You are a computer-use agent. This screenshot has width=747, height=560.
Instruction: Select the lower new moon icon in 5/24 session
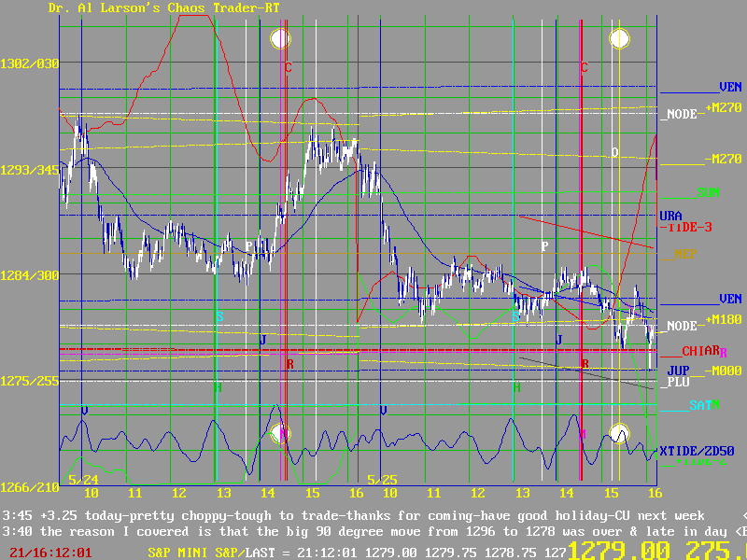281,434
